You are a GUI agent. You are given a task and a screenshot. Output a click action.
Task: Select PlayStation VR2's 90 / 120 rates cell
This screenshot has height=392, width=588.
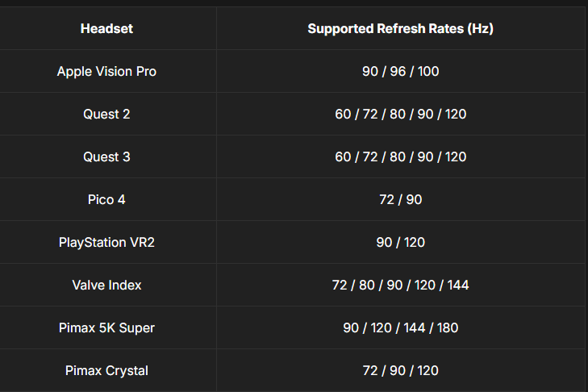pyautogui.click(x=400, y=243)
